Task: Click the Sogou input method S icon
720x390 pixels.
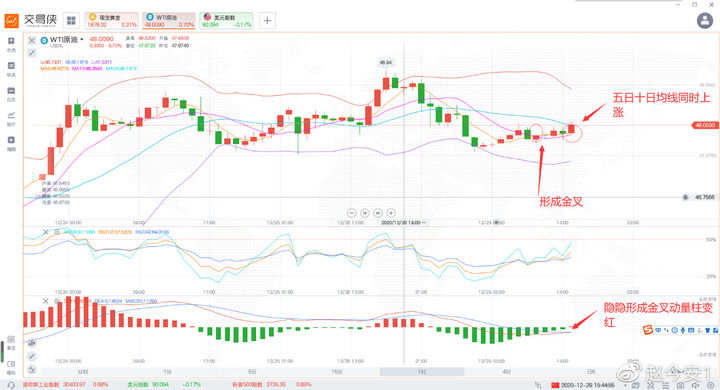Action: tap(647, 330)
